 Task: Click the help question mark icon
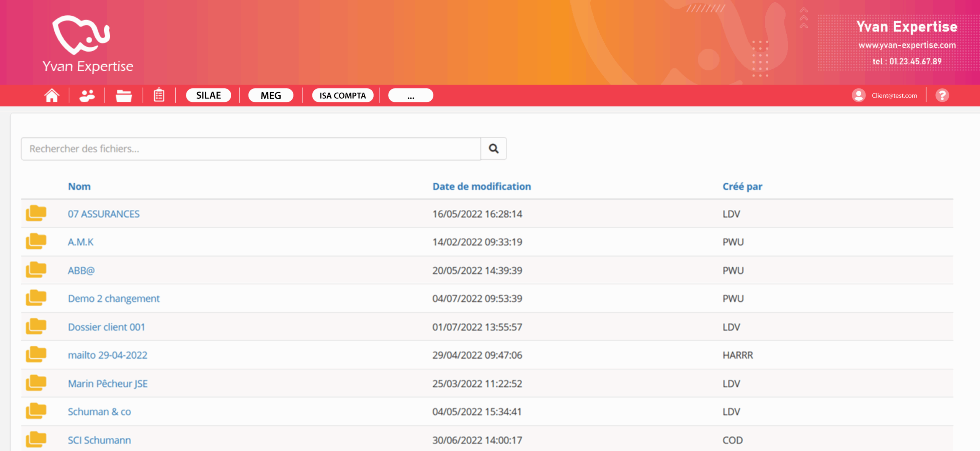(942, 95)
